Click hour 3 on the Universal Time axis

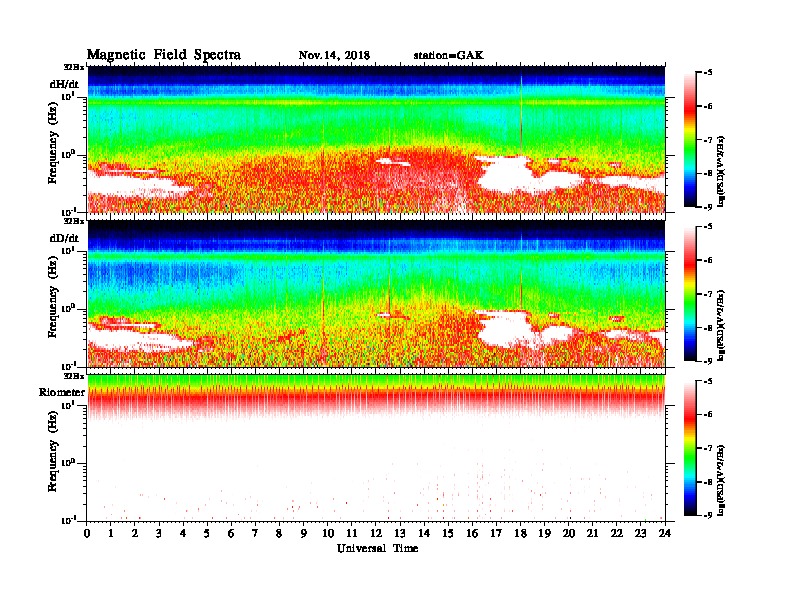pyautogui.click(x=159, y=534)
